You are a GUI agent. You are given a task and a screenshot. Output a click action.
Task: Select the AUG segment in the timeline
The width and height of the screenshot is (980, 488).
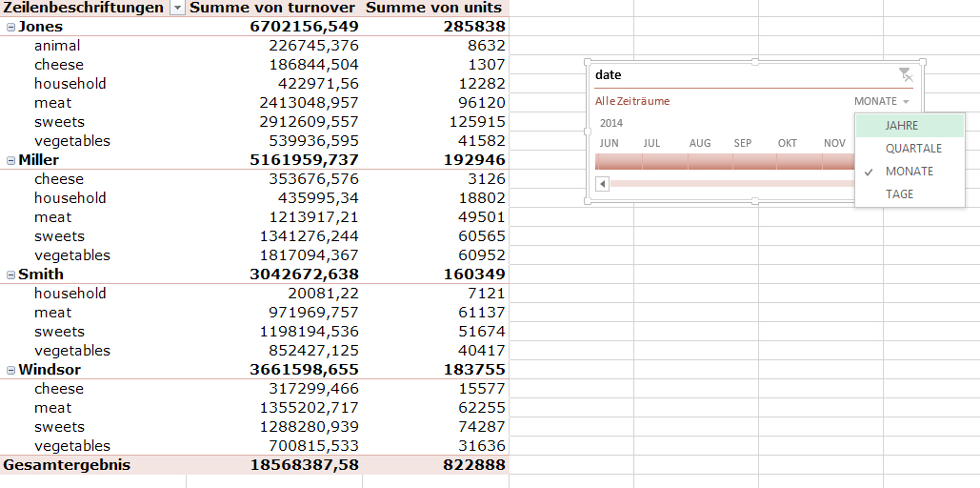tap(700, 161)
